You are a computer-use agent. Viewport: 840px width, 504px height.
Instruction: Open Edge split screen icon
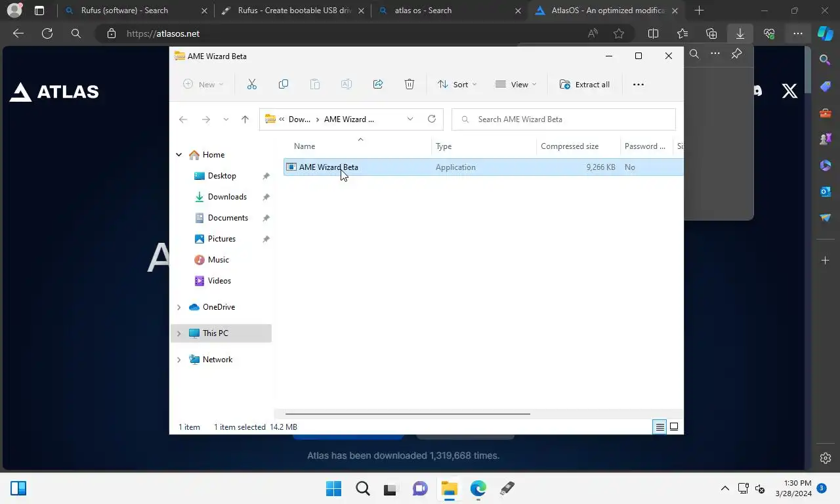pos(654,33)
